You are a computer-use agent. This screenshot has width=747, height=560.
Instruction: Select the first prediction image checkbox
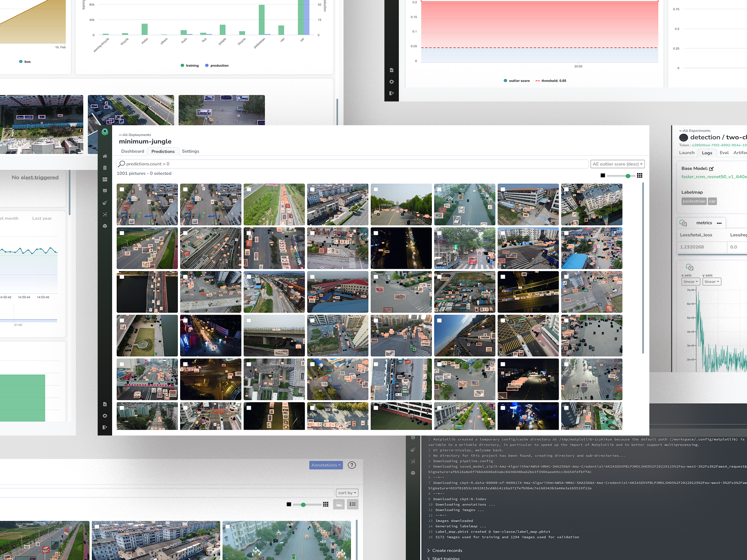pyautogui.click(x=122, y=189)
